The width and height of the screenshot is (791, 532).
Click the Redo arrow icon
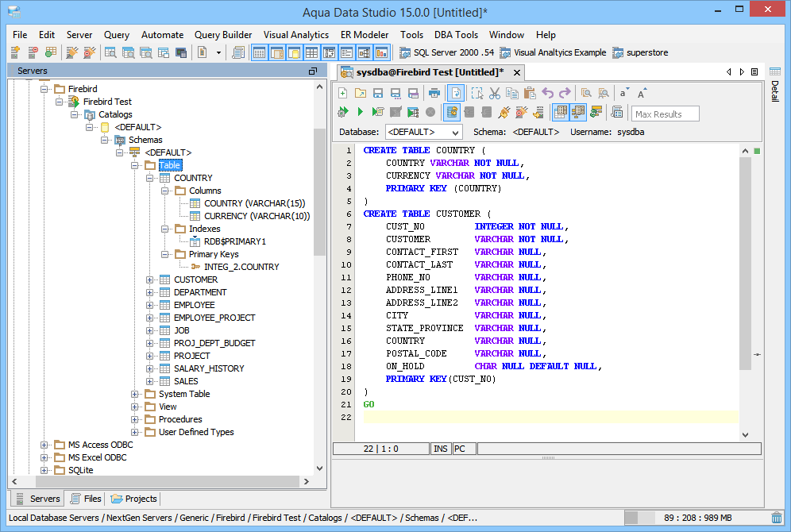[x=565, y=93]
